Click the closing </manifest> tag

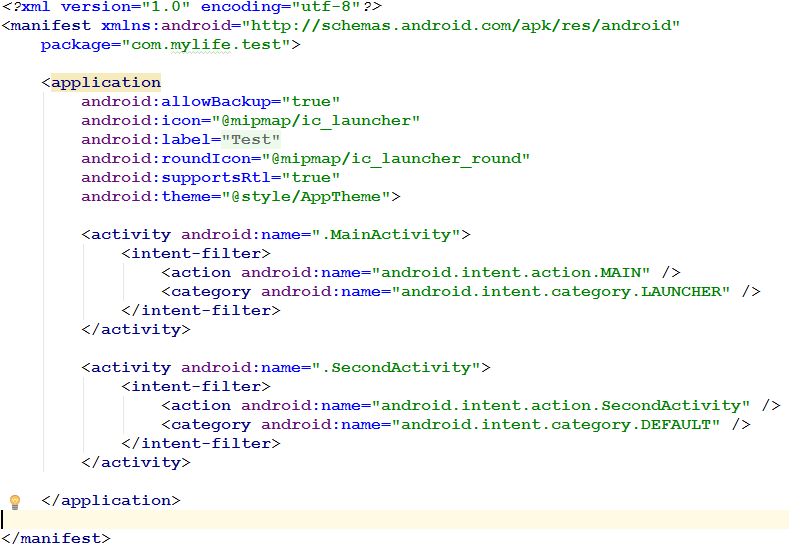56,538
